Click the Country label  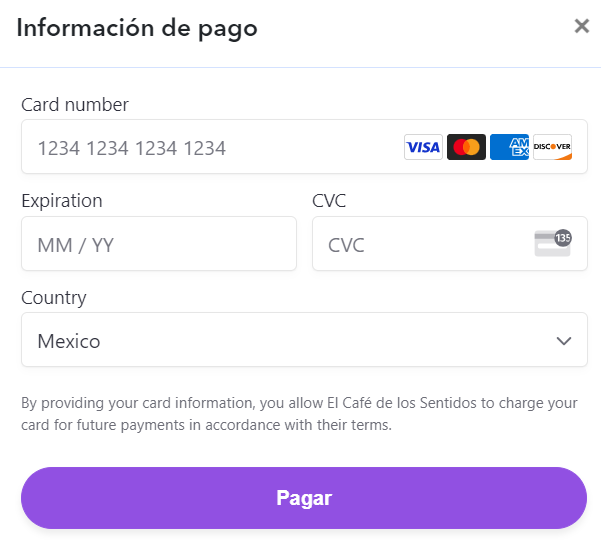coord(54,298)
